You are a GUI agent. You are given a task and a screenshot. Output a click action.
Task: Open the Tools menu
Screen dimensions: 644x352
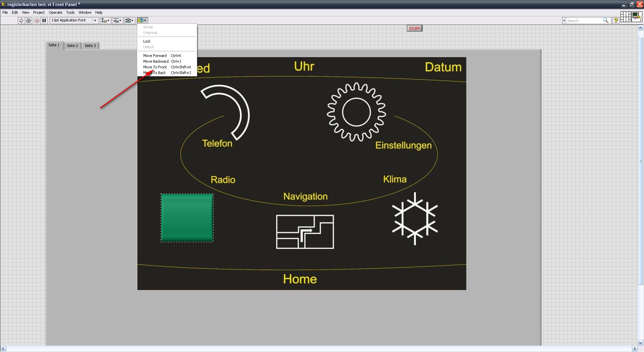coord(70,12)
